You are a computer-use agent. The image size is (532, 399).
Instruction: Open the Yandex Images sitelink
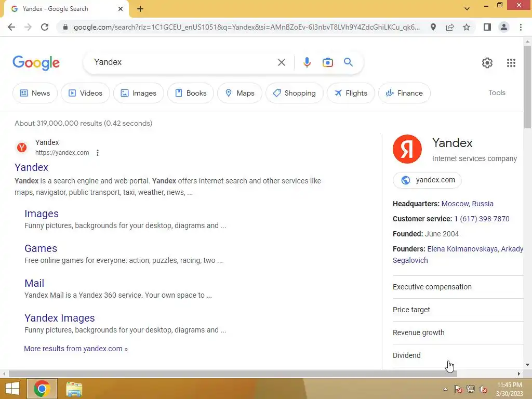pos(60,318)
